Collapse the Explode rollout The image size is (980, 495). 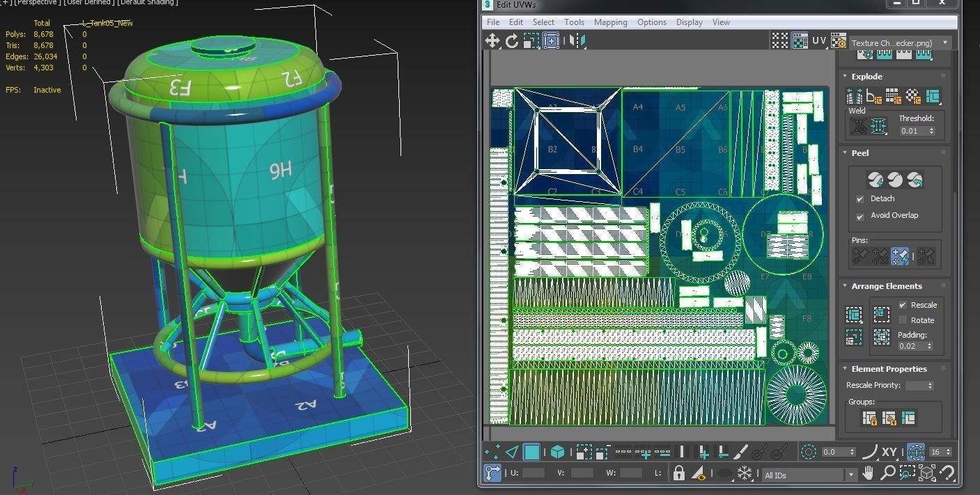pos(845,77)
